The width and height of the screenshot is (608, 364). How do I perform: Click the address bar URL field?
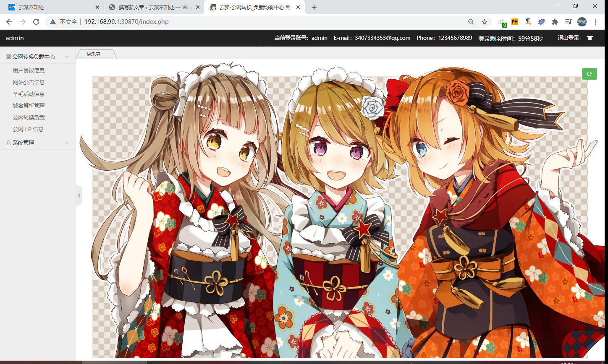(x=252, y=22)
